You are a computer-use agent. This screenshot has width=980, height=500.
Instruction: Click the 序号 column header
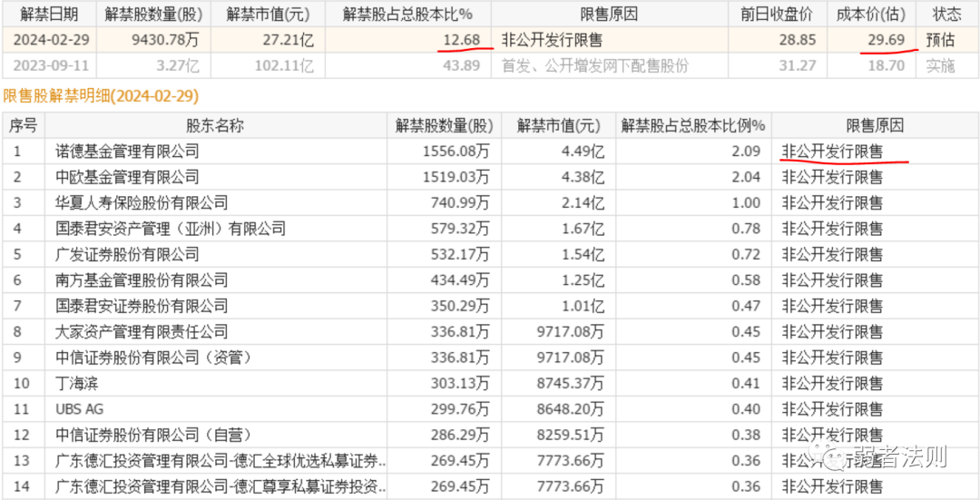pos(24,125)
